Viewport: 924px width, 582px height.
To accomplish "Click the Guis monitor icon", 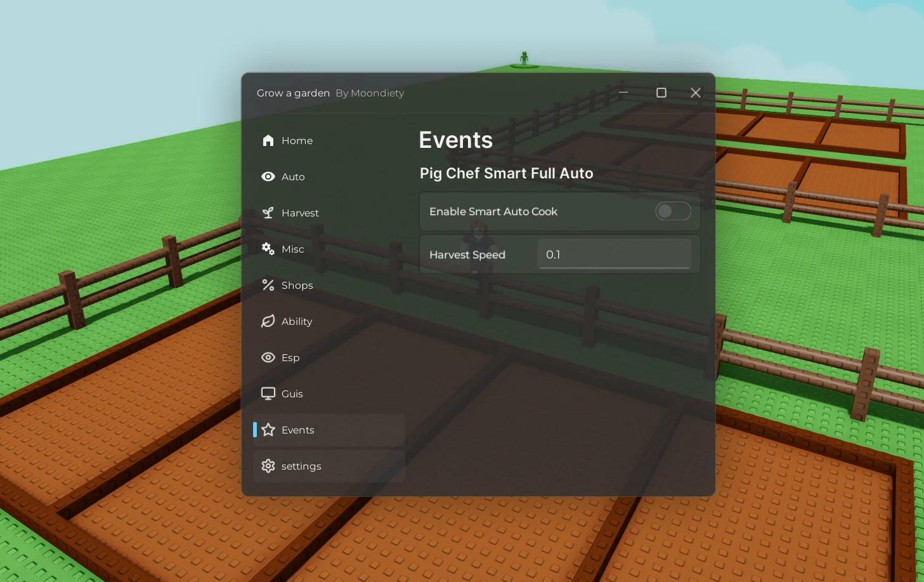I will tap(268, 394).
